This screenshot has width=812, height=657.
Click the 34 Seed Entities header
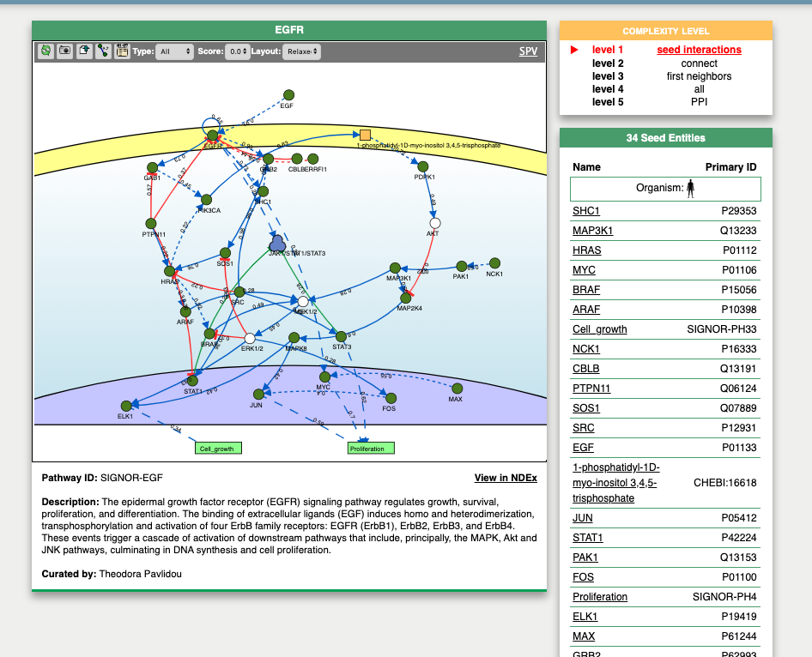click(666, 137)
